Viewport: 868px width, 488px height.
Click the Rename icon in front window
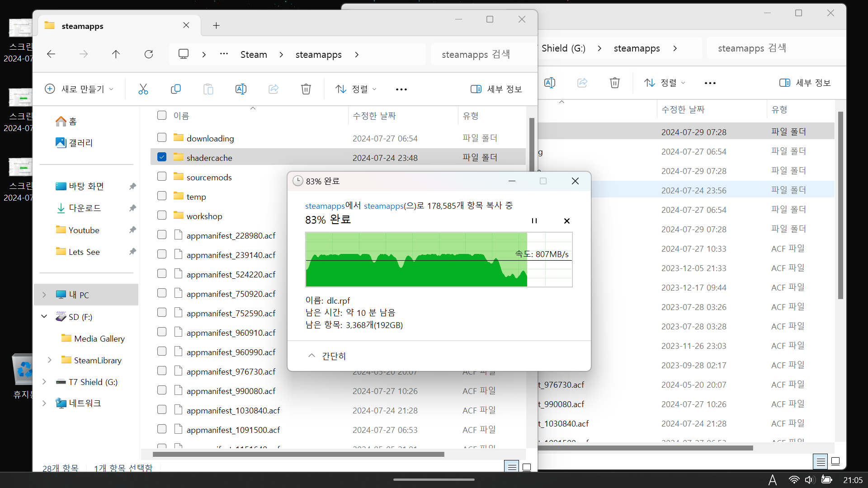click(241, 89)
